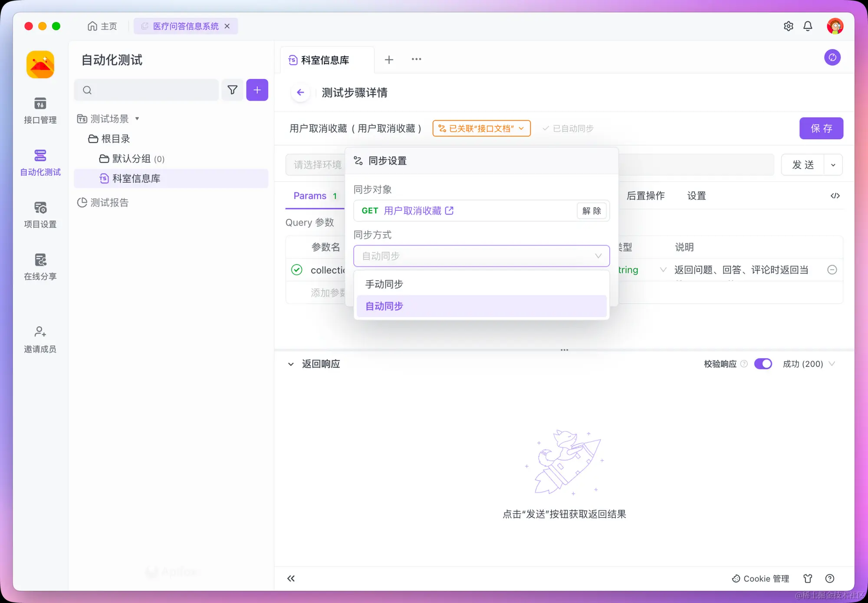The height and width of the screenshot is (603, 868).
Task: Click the green checkmark next to collection parameter
Action: (x=296, y=269)
